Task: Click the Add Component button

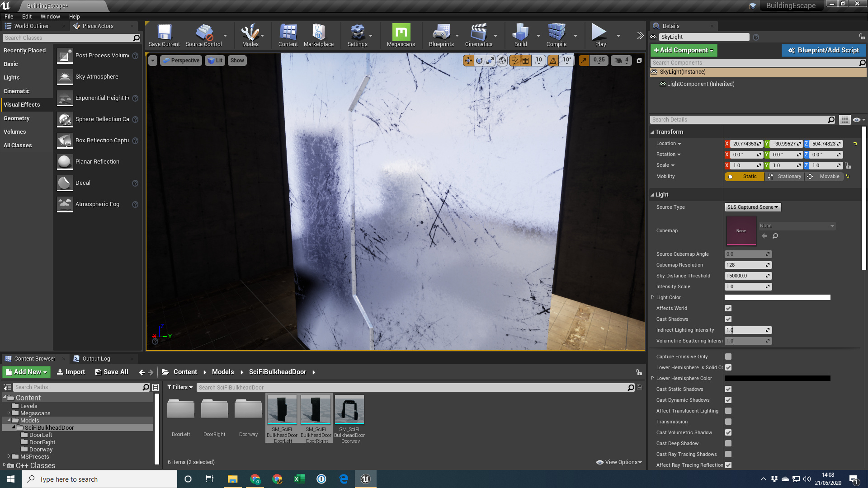Action: 683,50
